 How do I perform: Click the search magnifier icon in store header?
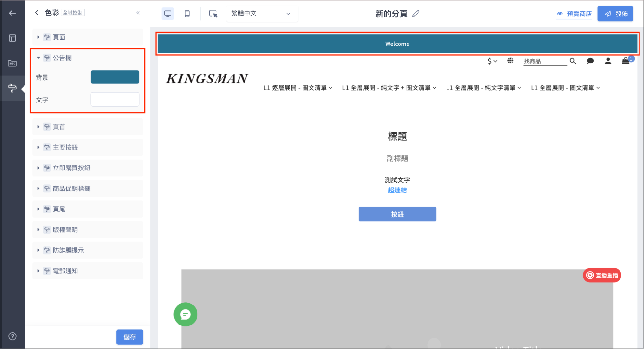coord(572,61)
